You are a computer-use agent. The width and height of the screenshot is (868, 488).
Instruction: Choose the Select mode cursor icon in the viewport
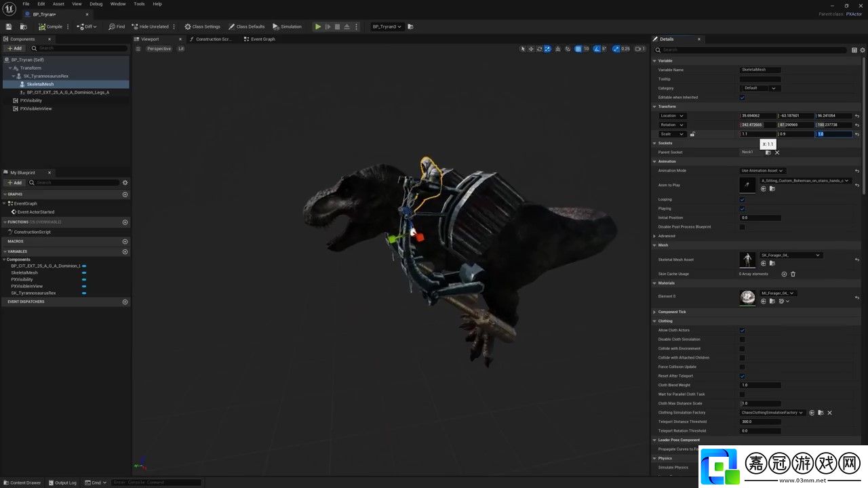[x=523, y=49]
